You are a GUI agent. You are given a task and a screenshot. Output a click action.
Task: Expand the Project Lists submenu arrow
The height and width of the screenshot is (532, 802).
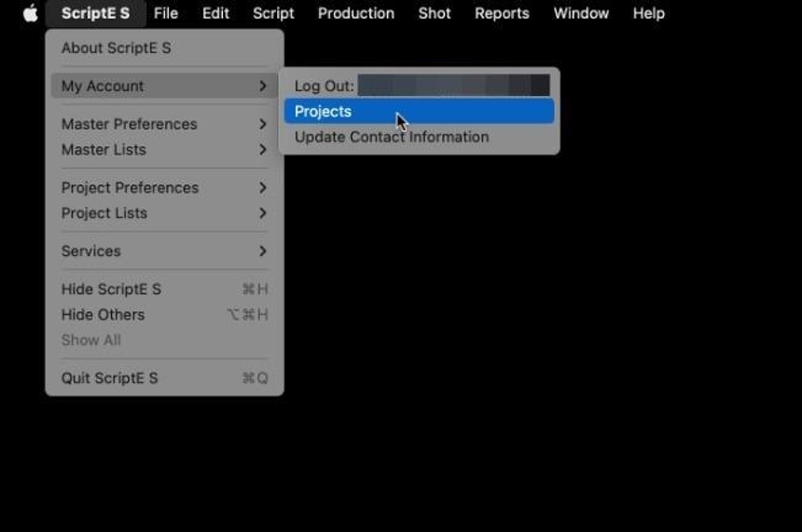pyautogui.click(x=263, y=212)
